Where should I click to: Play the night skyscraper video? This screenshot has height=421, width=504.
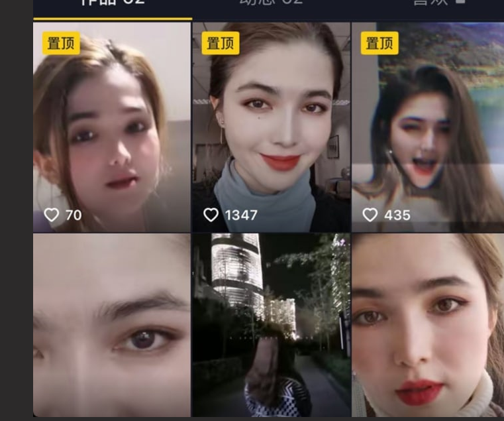pyautogui.click(x=271, y=325)
